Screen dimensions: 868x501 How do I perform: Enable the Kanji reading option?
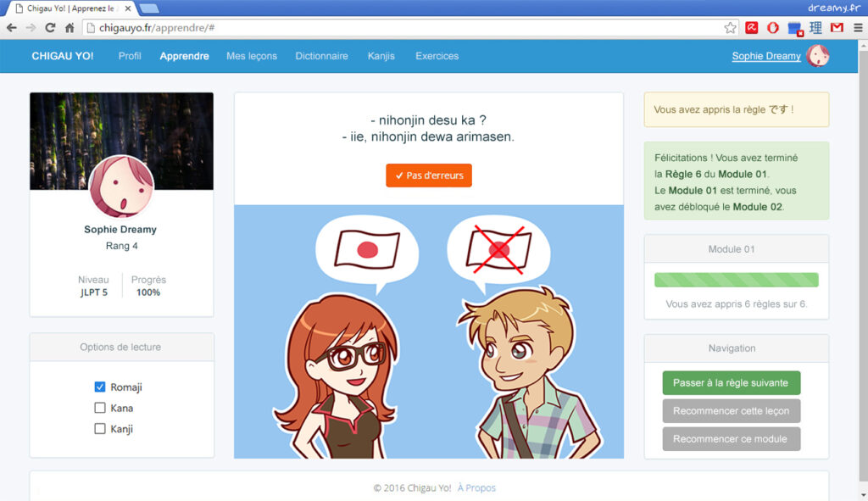click(x=100, y=430)
